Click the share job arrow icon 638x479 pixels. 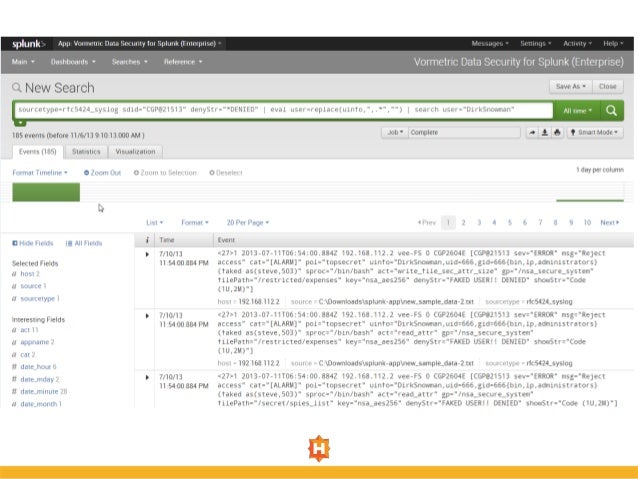pyautogui.click(x=532, y=133)
